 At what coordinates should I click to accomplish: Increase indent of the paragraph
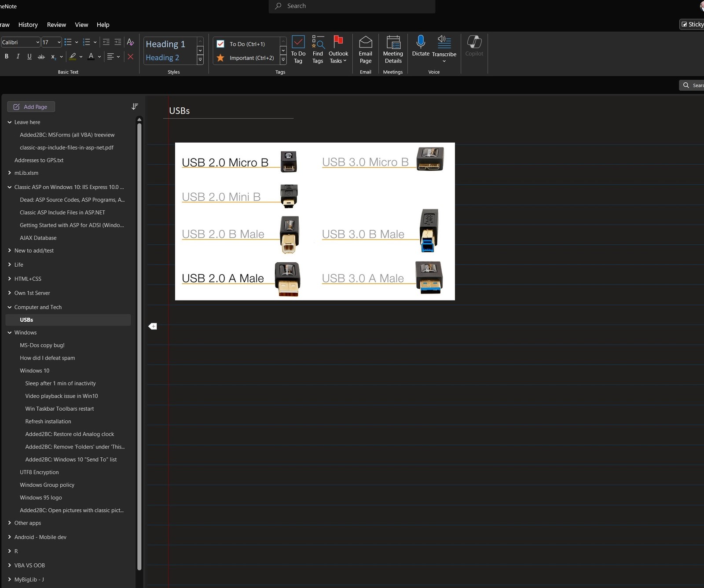click(x=117, y=42)
